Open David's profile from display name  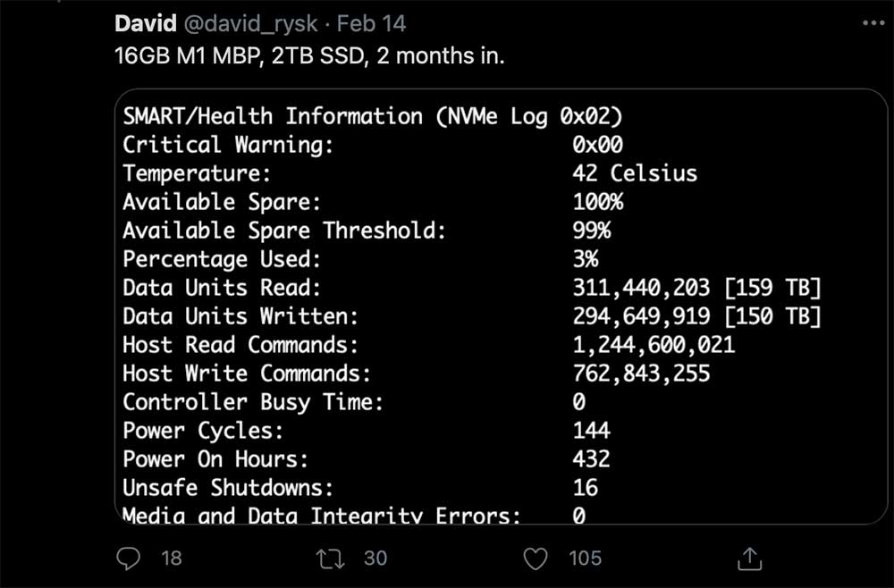tap(146, 23)
